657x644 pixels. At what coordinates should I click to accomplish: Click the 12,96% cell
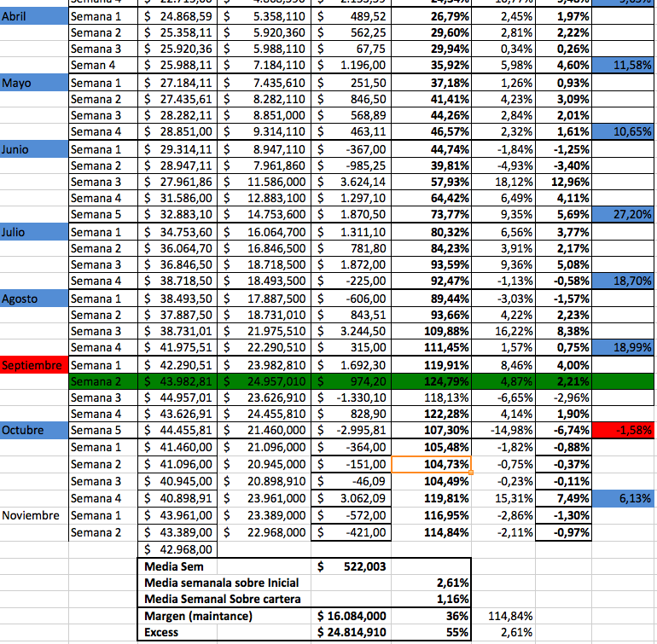pyautogui.click(x=563, y=182)
